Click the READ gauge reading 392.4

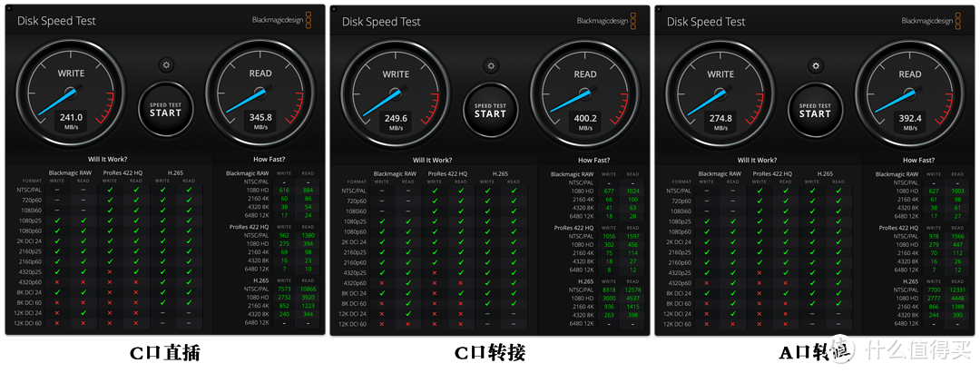(909, 94)
